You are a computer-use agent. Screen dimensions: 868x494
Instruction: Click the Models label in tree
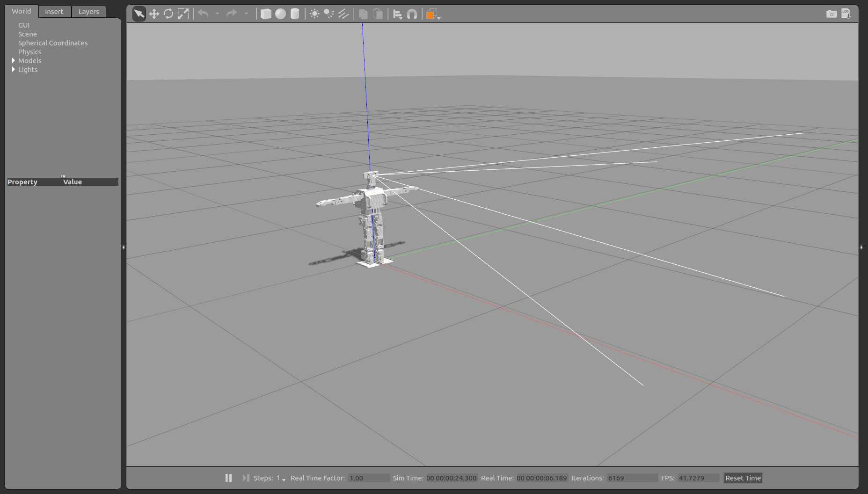point(30,61)
